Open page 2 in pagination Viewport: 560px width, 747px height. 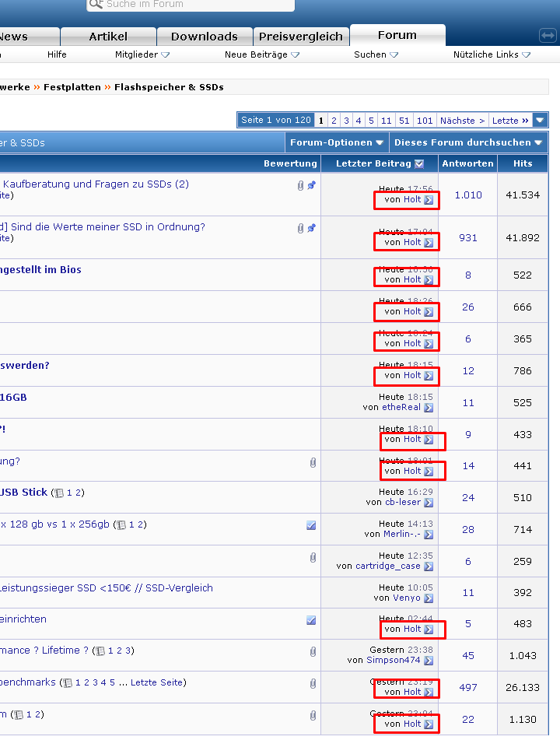coord(334,121)
